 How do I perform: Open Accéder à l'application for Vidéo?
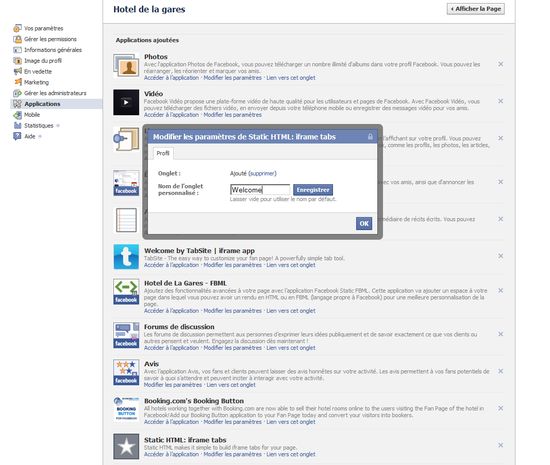click(172, 115)
